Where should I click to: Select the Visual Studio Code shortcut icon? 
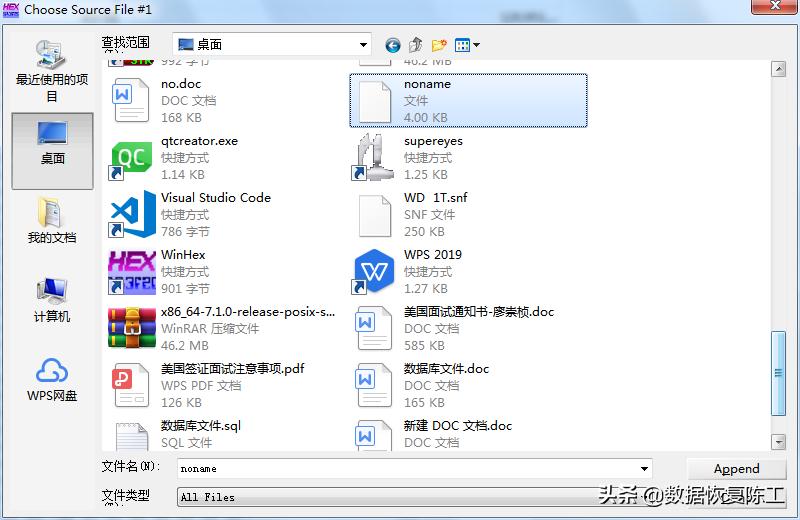[132, 214]
